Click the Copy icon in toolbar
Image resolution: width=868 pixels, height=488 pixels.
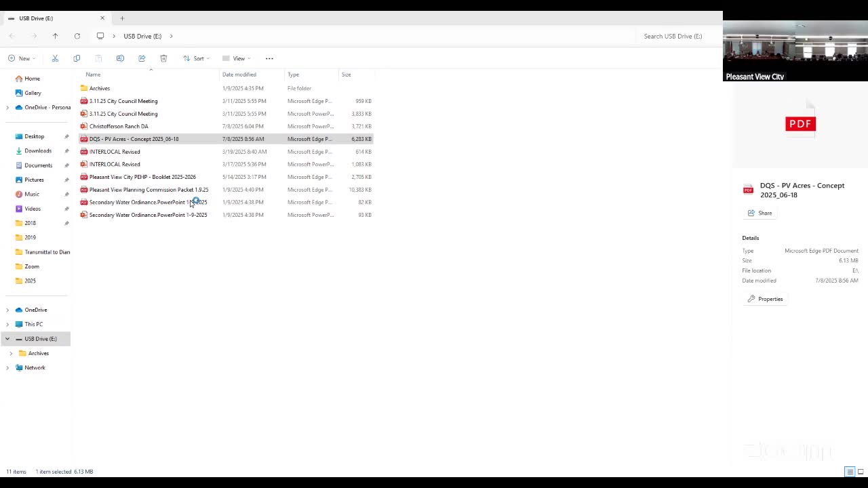(x=77, y=58)
